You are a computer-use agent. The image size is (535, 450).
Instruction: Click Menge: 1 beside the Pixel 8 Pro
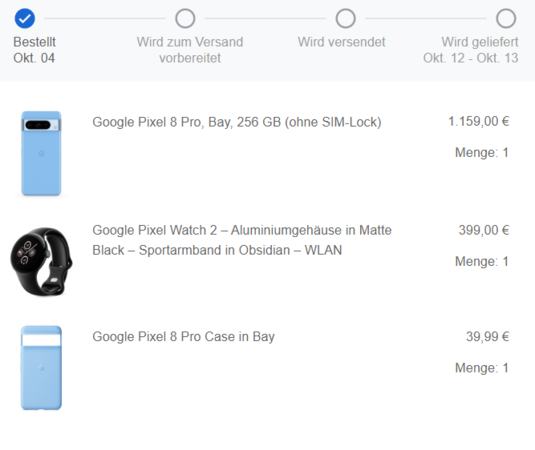coord(482,153)
